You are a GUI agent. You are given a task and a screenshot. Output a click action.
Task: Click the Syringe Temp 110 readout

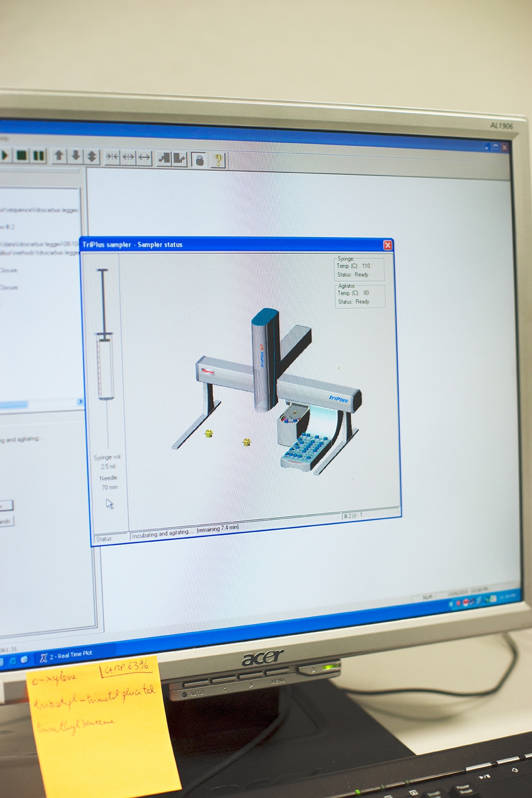pyautogui.click(x=353, y=266)
